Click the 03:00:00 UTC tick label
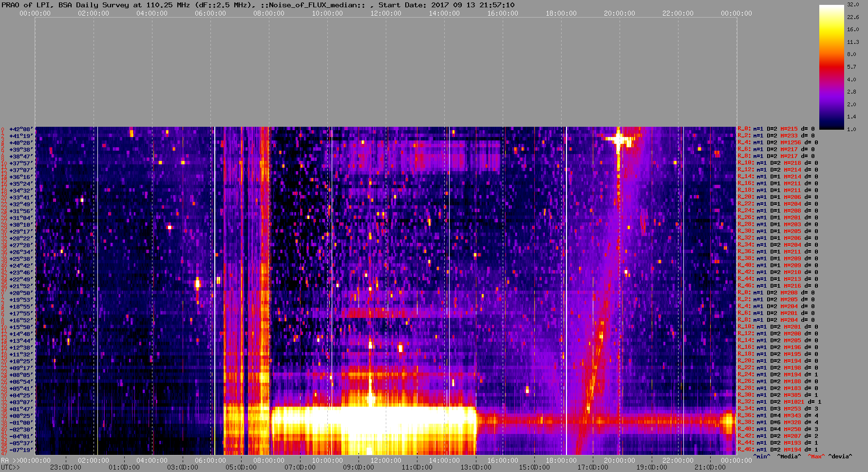The width and height of the screenshot is (868, 472). pyautogui.click(x=183, y=467)
